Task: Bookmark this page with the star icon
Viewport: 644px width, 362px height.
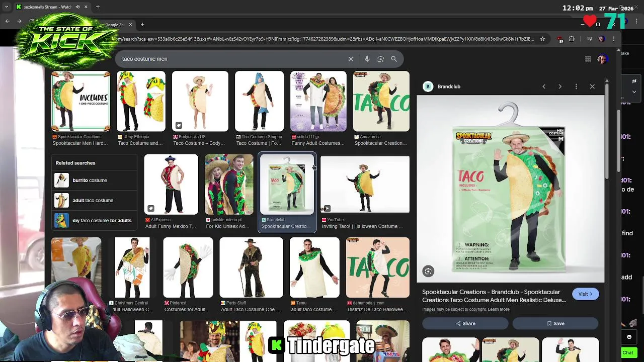Action: pyautogui.click(x=542, y=39)
